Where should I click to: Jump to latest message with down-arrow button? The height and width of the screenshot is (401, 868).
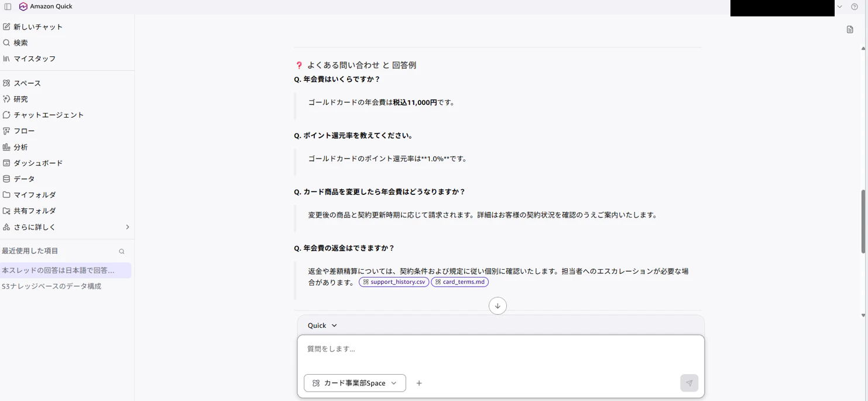(498, 306)
